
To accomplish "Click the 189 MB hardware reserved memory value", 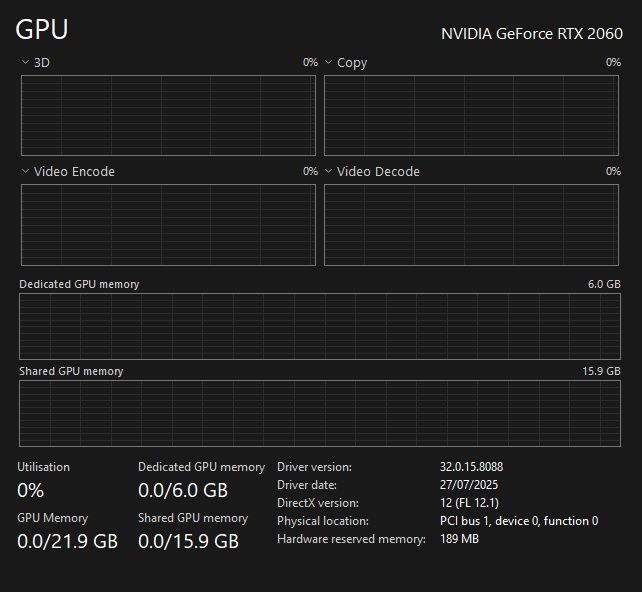I will coord(459,539).
